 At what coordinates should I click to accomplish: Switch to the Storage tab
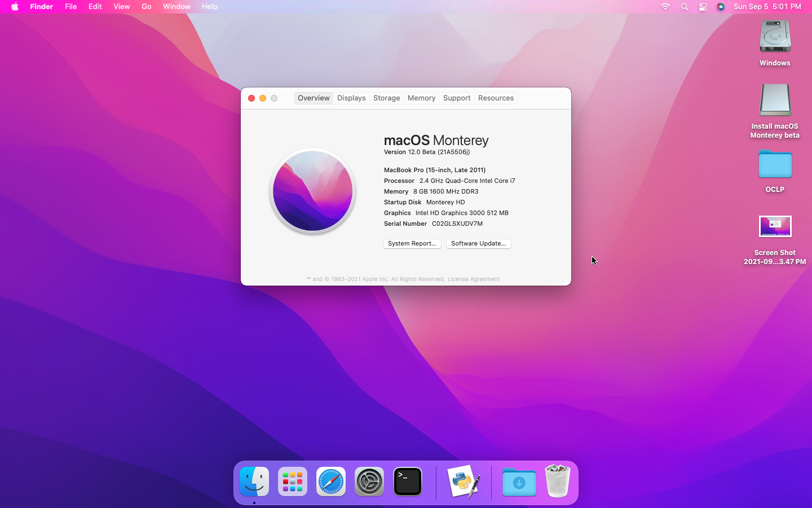click(x=386, y=98)
